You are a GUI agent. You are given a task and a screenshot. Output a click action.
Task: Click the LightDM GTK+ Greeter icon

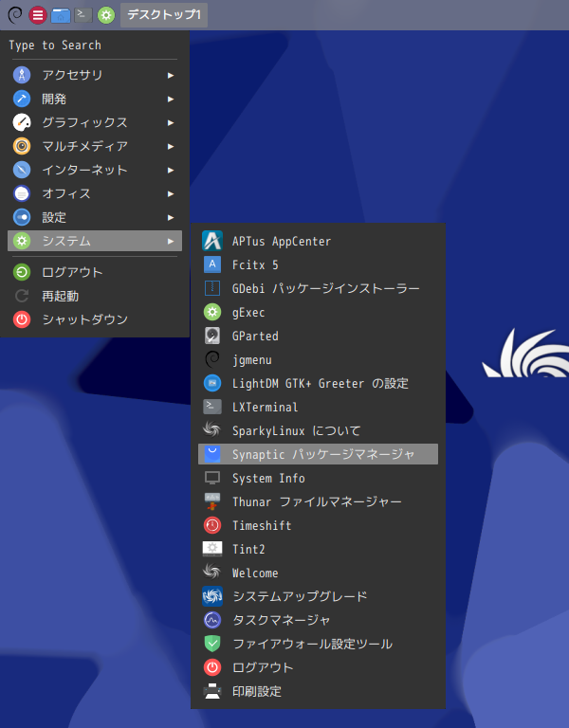(x=212, y=383)
